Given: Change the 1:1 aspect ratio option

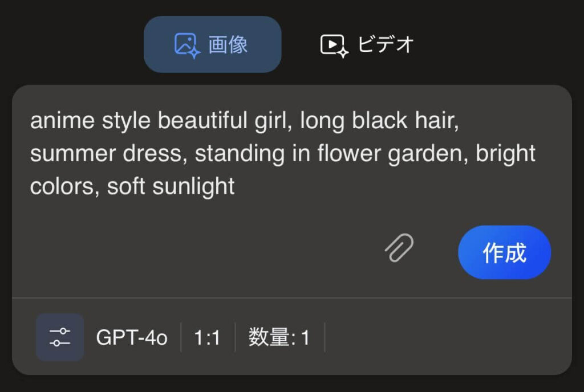Looking at the screenshot, I should click(207, 338).
